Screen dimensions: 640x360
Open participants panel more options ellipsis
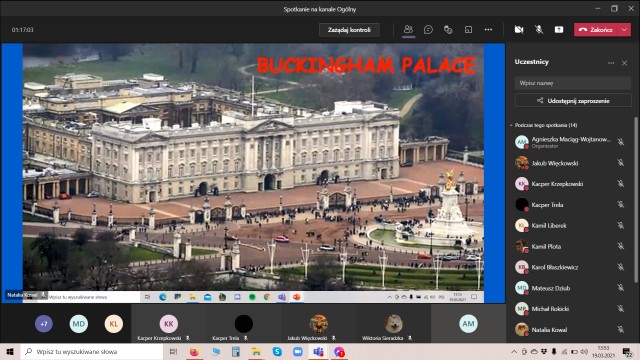[611, 63]
